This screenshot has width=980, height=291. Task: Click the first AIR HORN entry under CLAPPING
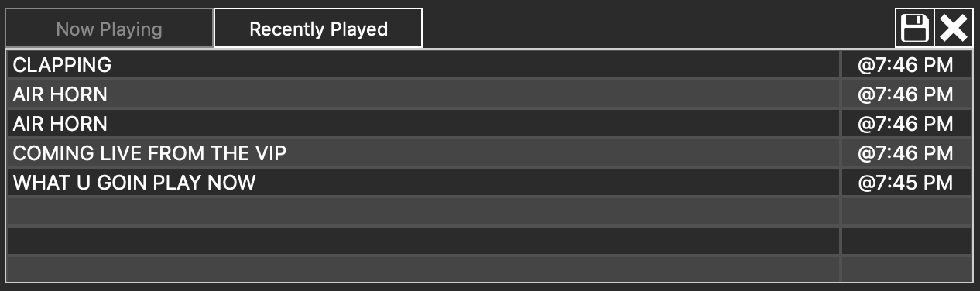pyautogui.click(x=423, y=94)
